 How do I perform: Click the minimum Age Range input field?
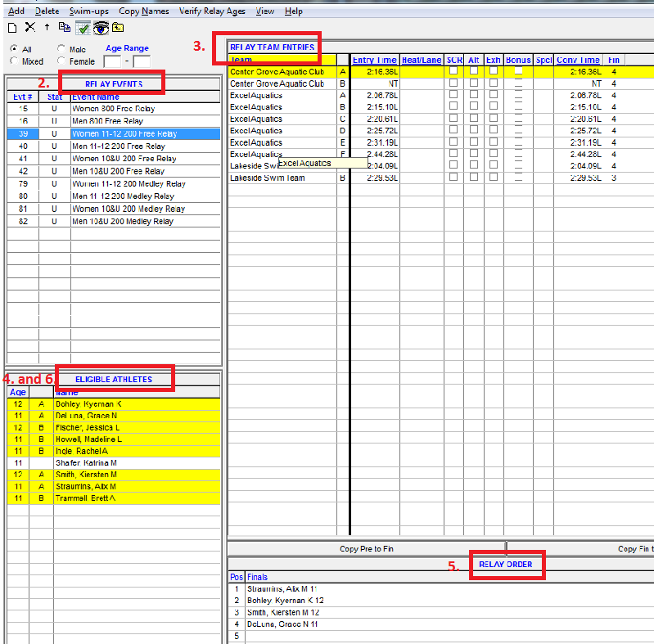coord(112,61)
